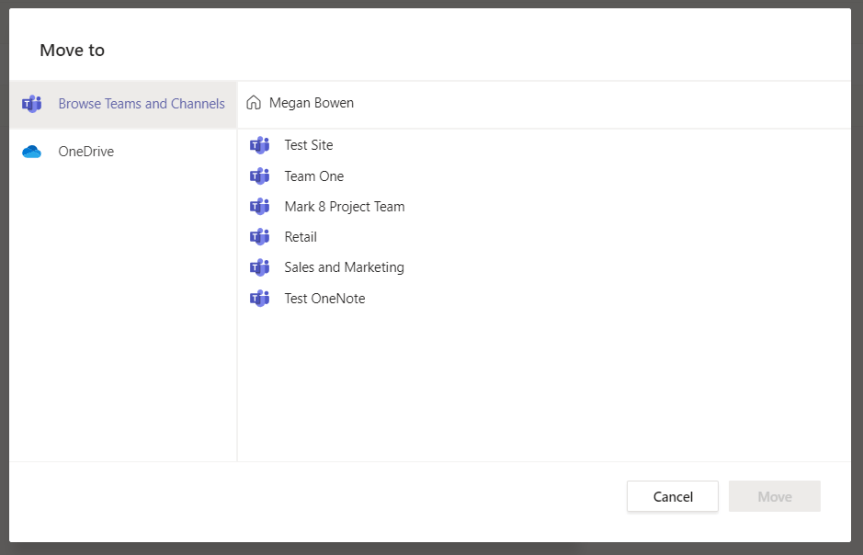Image resolution: width=863 pixels, height=555 pixels.
Task: Choose the Retail team name
Action: tap(300, 237)
